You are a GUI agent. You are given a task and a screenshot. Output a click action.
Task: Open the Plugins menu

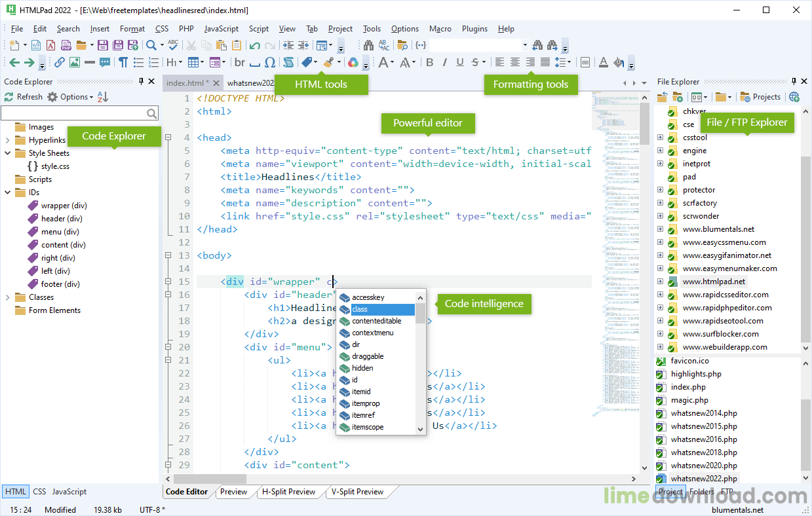(474, 29)
